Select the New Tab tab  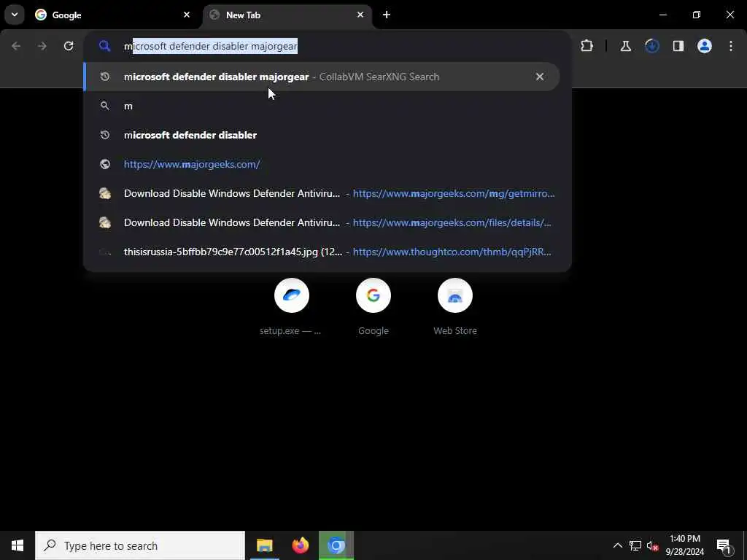pos(287,15)
